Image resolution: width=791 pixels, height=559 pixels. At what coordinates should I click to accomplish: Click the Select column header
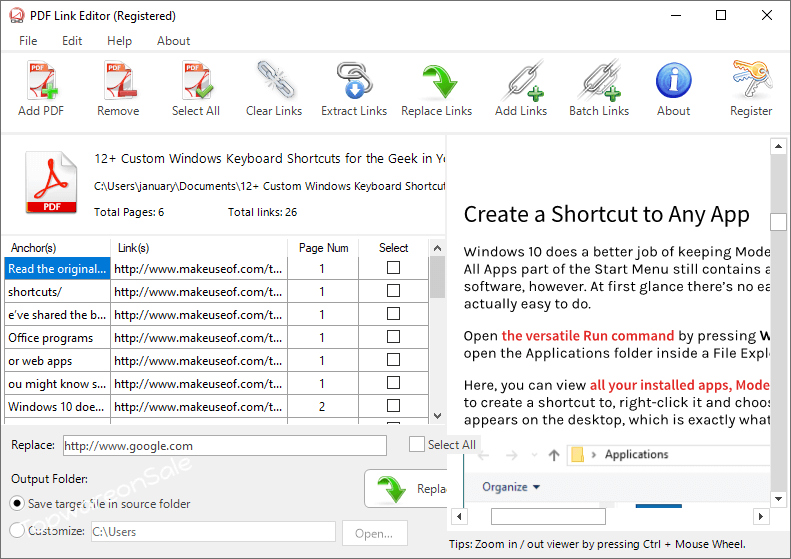[393, 248]
